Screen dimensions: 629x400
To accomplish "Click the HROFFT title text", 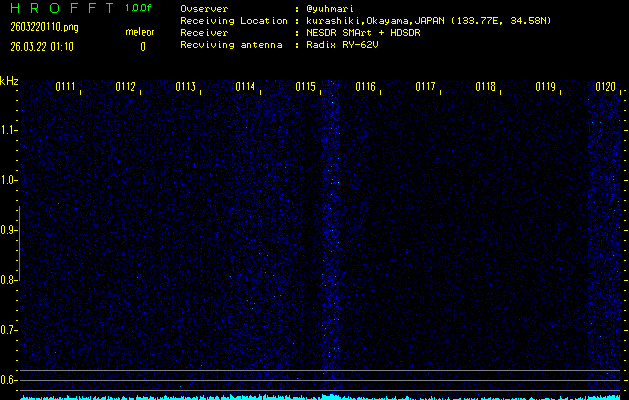I will click(x=62, y=8).
